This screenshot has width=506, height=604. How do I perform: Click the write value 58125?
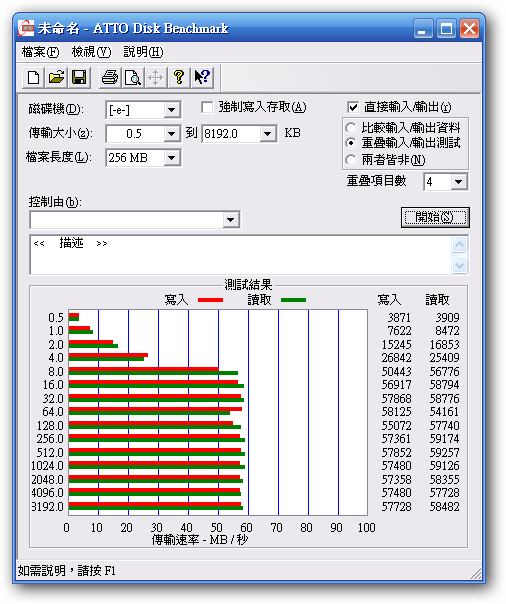point(397,412)
